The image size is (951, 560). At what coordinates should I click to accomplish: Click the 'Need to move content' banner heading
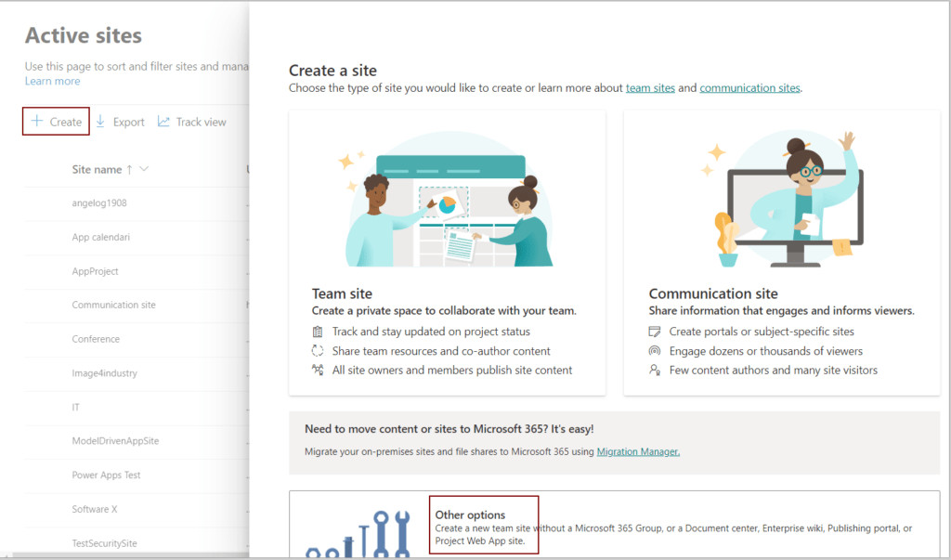click(449, 429)
